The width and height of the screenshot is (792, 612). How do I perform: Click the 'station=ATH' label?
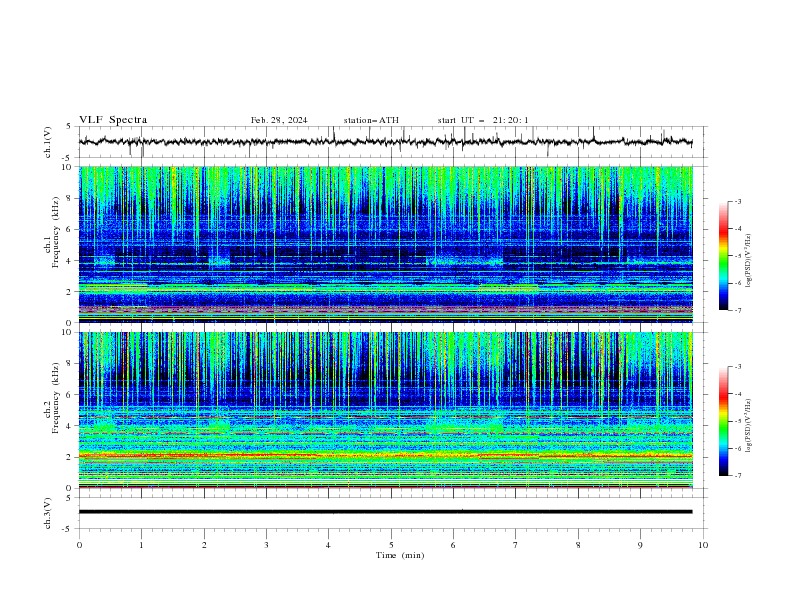coord(371,120)
